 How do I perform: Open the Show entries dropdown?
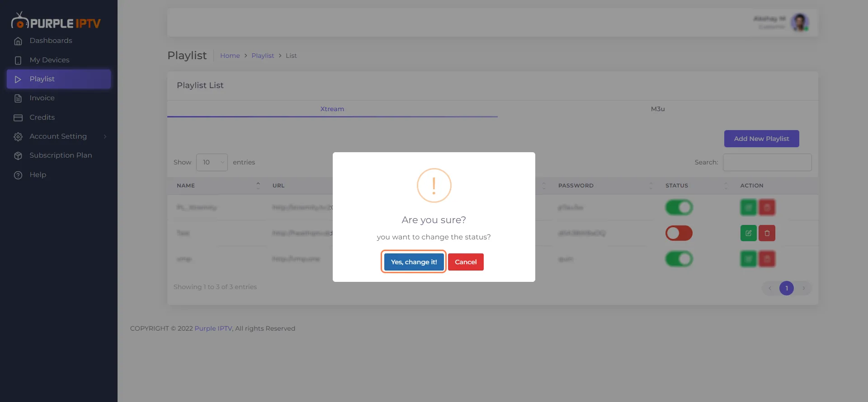click(212, 162)
